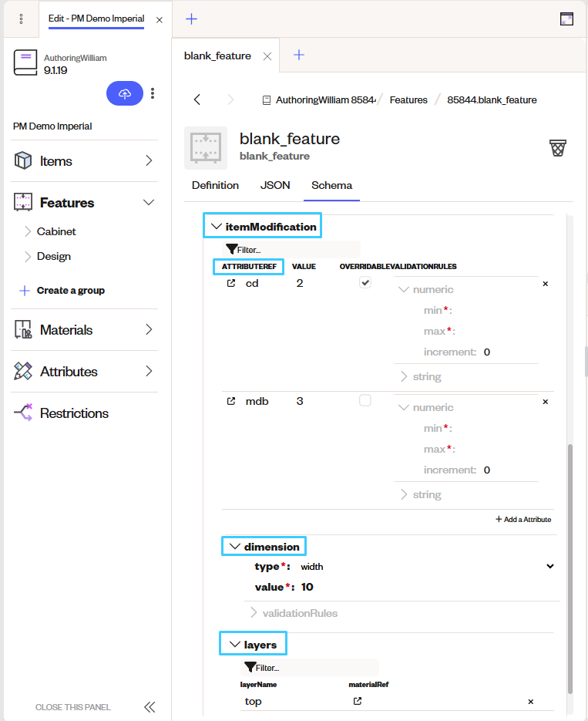This screenshot has width=588, height=721.
Task: Switch to the JSON tab
Action: point(275,185)
